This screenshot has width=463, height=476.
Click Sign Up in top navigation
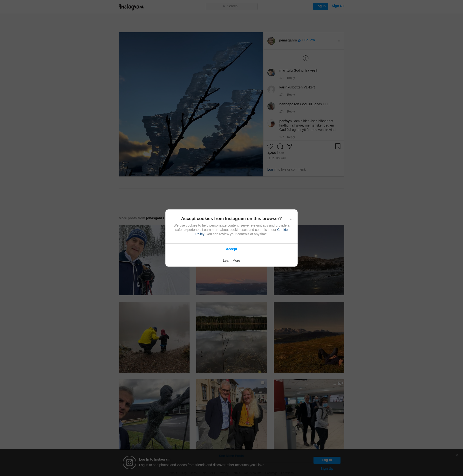(338, 6)
